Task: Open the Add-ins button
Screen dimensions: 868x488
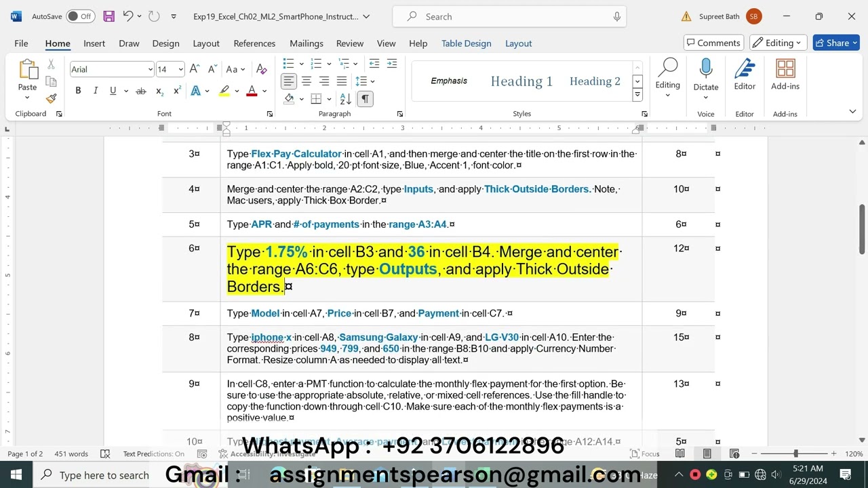Action: pyautogui.click(x=785, y=75)
